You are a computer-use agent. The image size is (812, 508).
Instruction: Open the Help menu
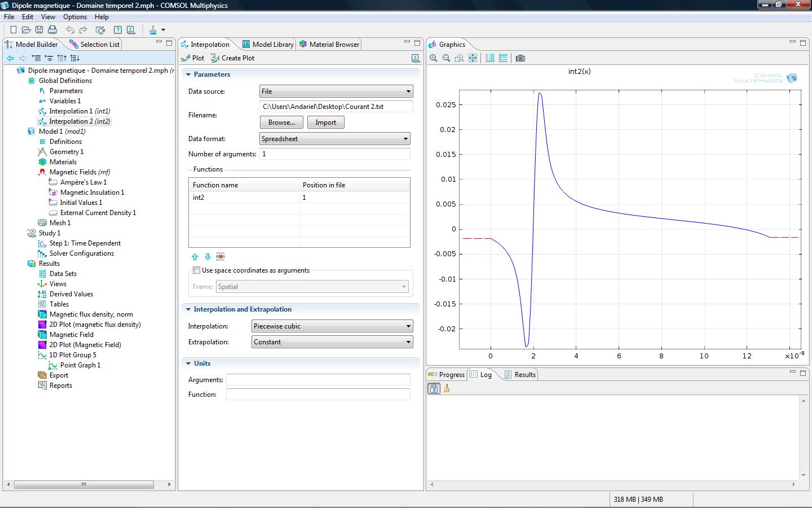(101, 17)
